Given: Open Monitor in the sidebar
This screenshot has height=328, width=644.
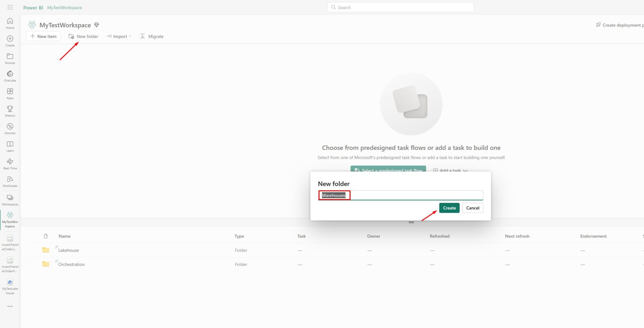Looking at the screenshot, I should click(x=10, y=129).
